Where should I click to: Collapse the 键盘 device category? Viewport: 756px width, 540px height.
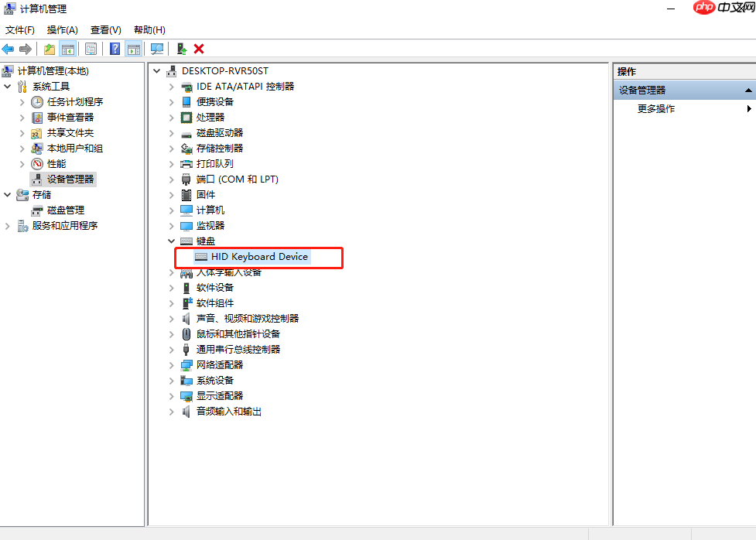coord(171,241)
